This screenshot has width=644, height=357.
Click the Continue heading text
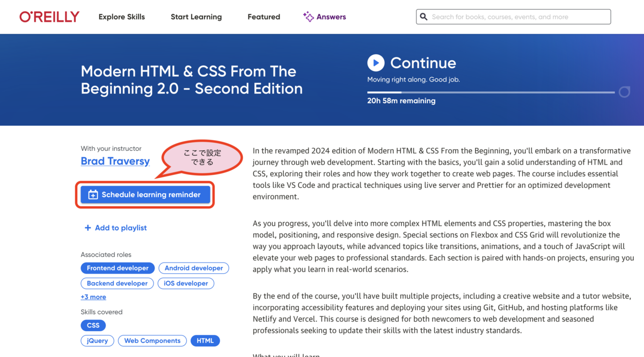point(423,63)
